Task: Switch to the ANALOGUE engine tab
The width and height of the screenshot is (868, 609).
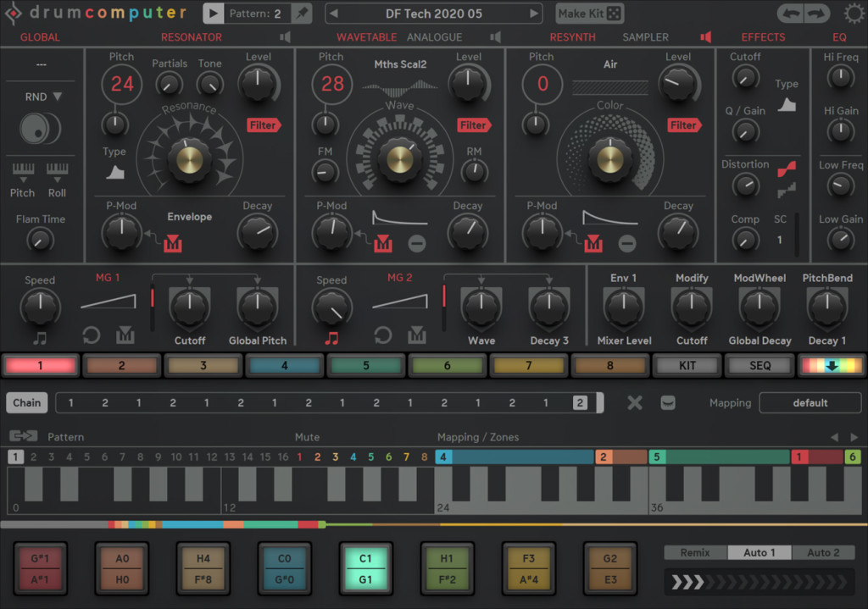Action: 434,37
